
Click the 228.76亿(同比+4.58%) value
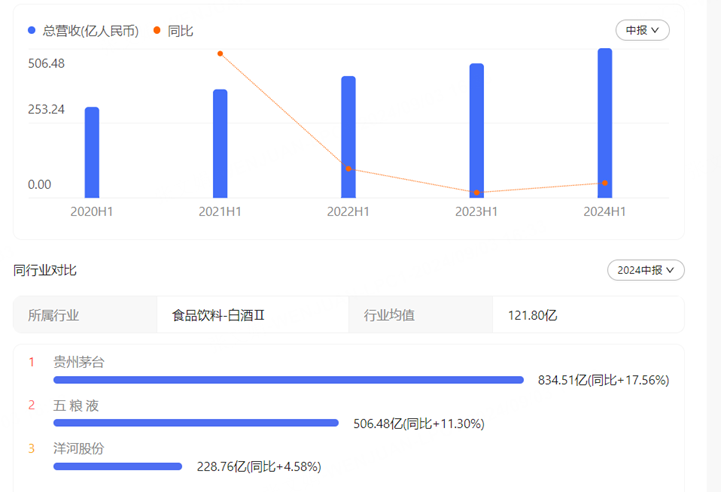[259, 467]
